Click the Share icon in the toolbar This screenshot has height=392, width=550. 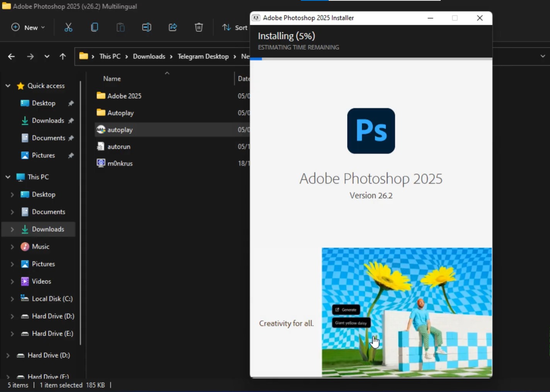pos(173,27)
